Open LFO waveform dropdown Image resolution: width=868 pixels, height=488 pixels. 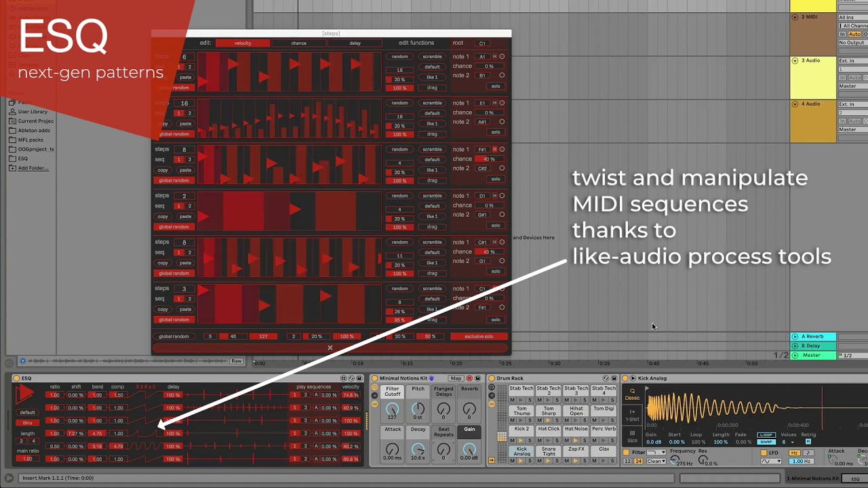tap(770, 461)
